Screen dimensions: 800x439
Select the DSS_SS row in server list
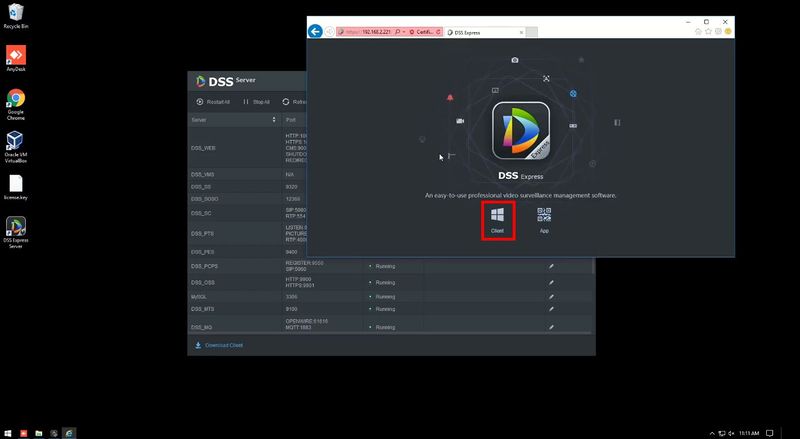click(247, 187)
